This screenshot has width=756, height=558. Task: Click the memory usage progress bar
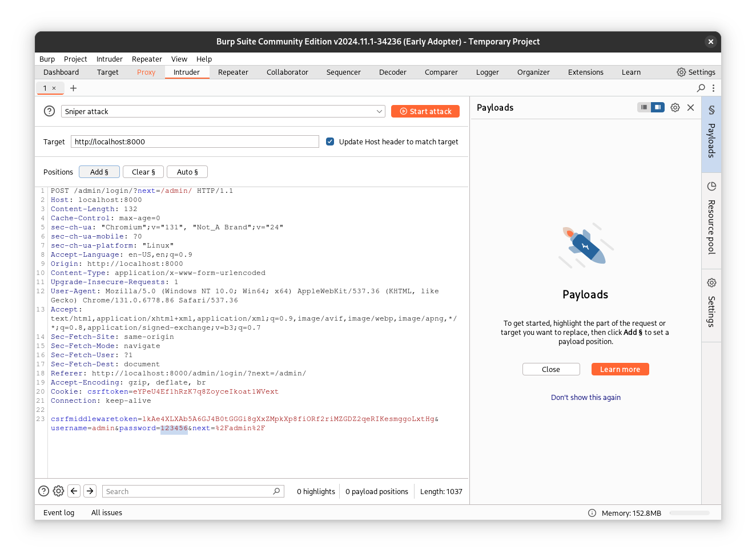[690, 513]
